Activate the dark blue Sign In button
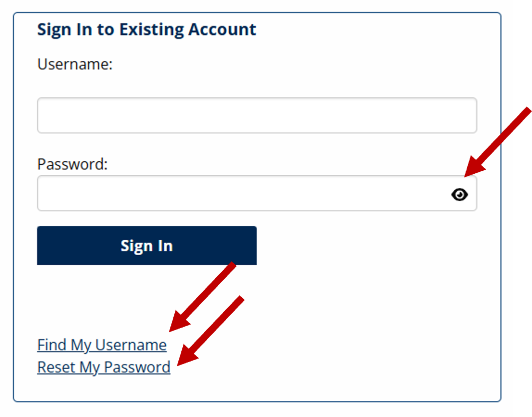Viewport: 532px width, 417px height. 146,245
